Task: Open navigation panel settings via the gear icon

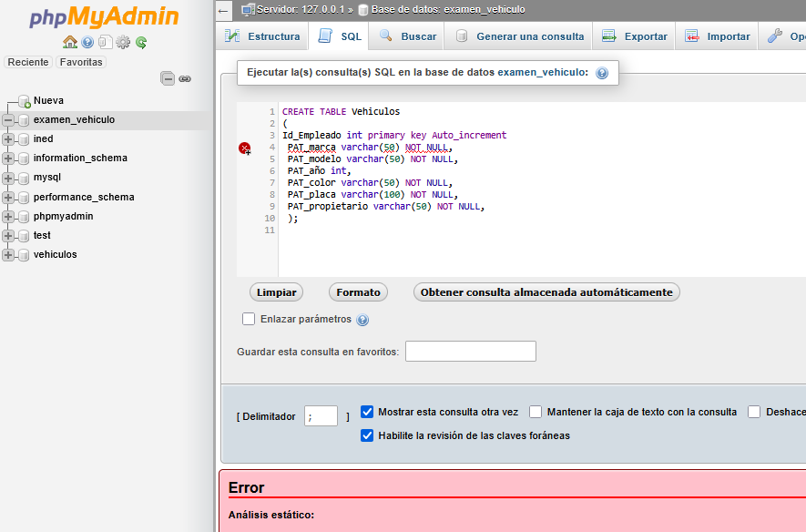Action: (x=123, y=42)
